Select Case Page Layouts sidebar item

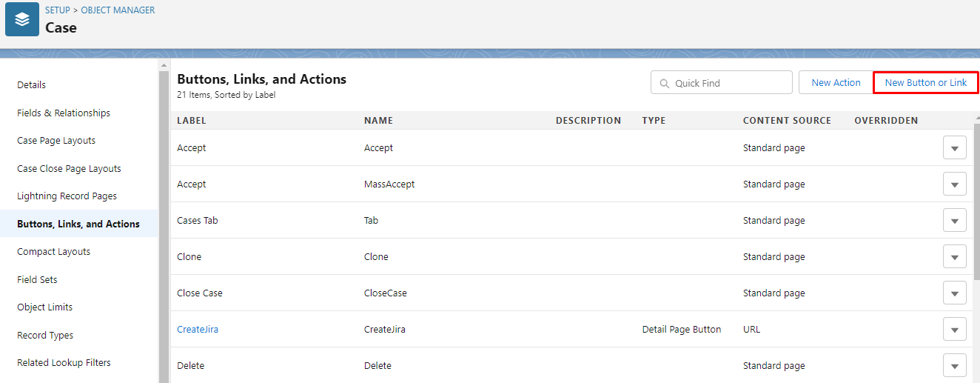[x=56, y=141]
